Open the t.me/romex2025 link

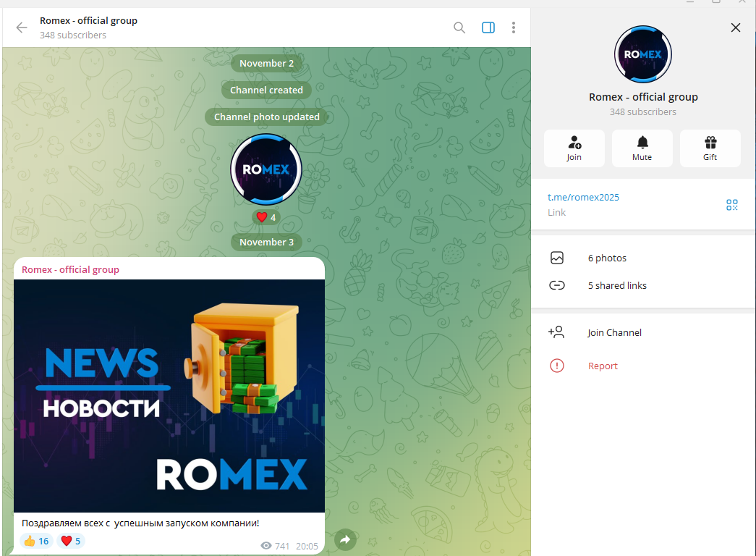(x=583, y=196)
